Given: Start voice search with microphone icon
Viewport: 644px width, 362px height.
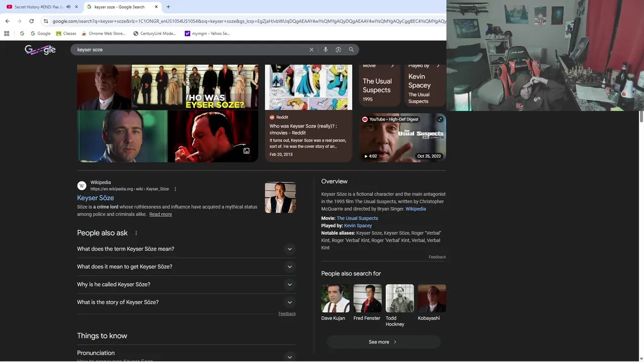Looking at the screenshot, I should tap(326, 50).
